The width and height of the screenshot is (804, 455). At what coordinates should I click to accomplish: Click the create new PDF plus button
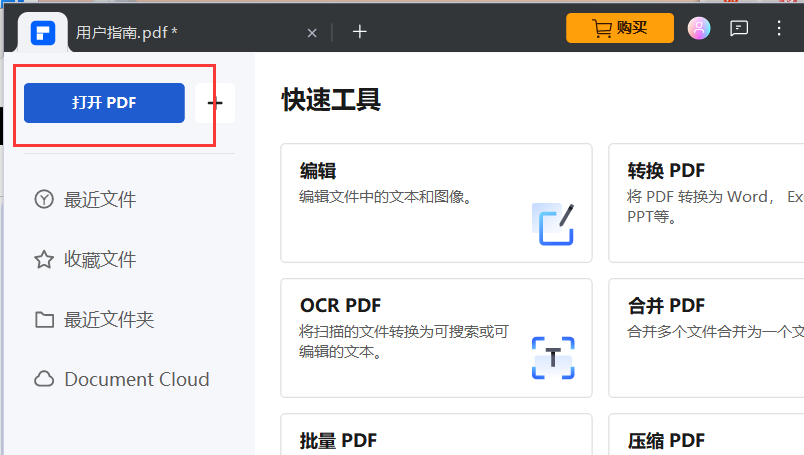(215, 103)
